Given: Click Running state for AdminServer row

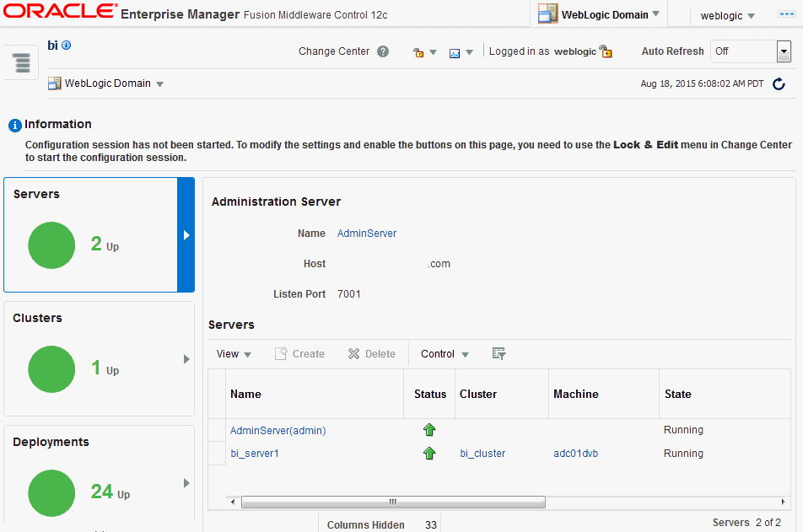Looking at the screenshot, I should 683,430.
